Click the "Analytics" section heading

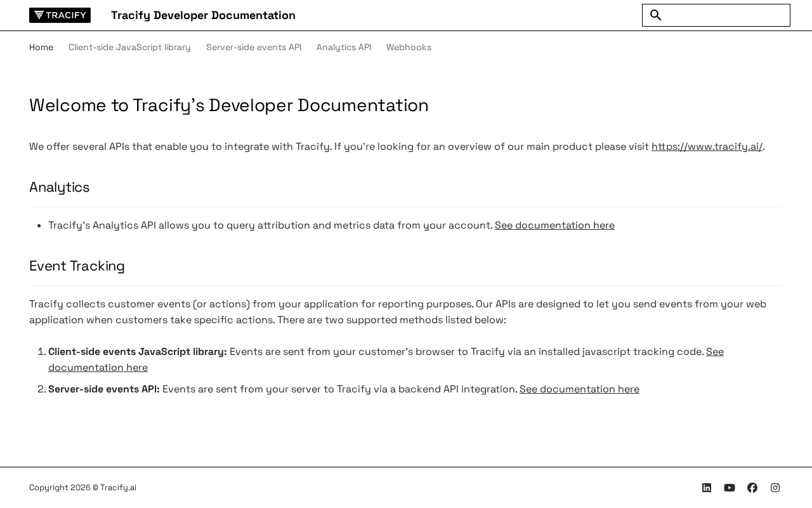60,187
